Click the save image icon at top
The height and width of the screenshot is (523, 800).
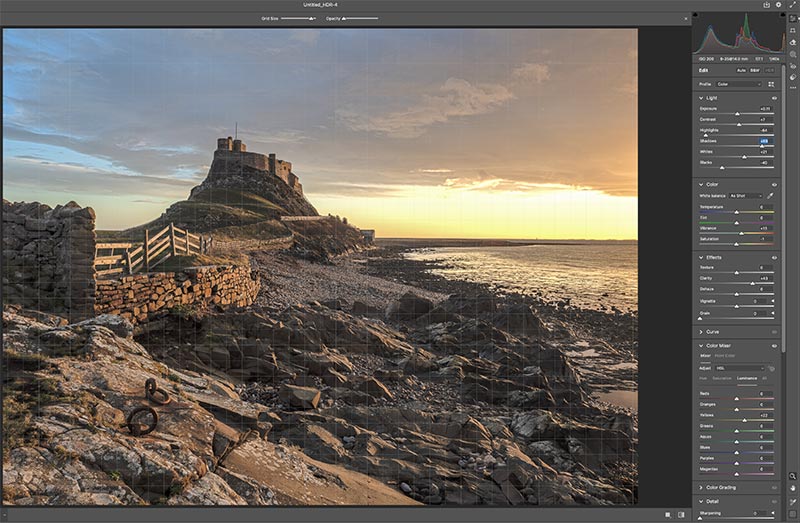pyautogui.click(x=766, y=5)
